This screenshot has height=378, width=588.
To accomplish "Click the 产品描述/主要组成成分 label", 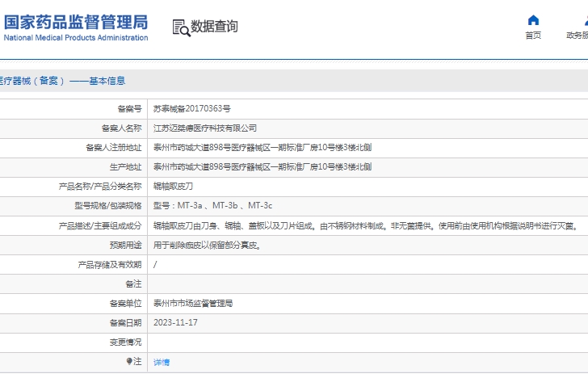I will pos(100,226).
